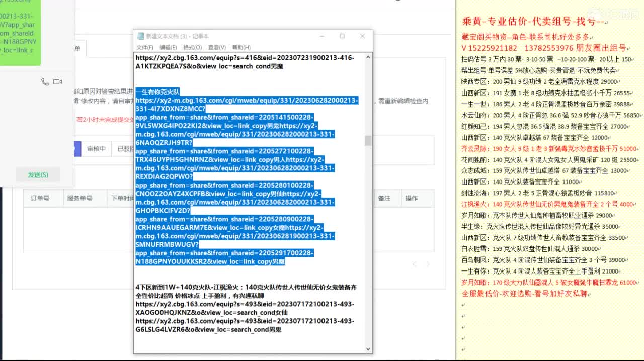Click the 乘黄-专业估价-代卖组号 red title
This screenshot has height=361, width=644.
(x=533, y=21)
